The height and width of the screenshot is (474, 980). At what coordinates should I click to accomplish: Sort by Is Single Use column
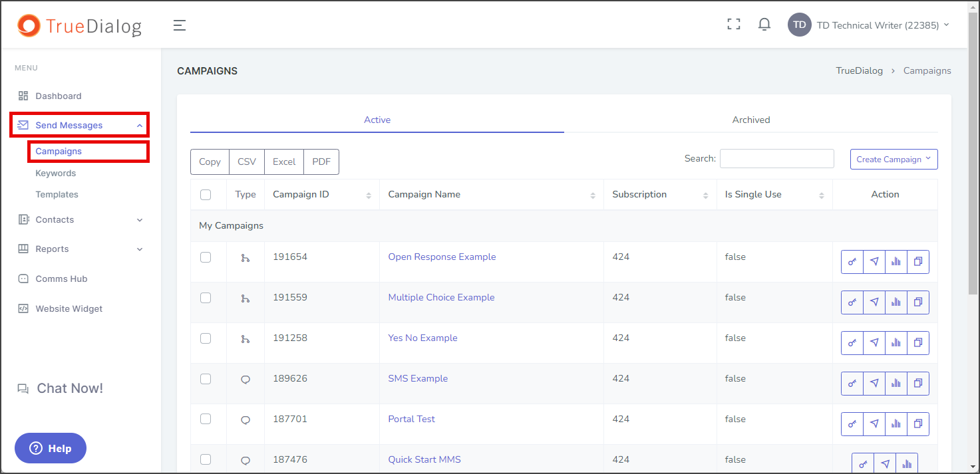[x=774, y=195]
